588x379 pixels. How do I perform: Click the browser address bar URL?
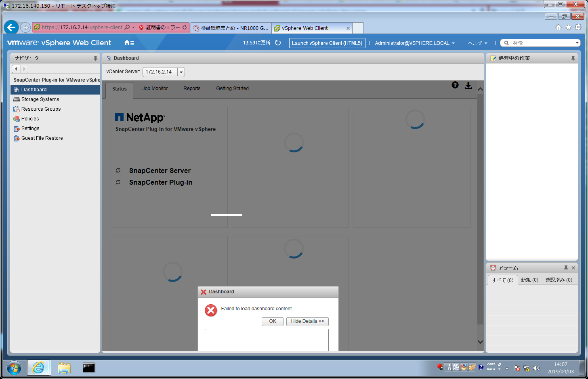(82, 27)
